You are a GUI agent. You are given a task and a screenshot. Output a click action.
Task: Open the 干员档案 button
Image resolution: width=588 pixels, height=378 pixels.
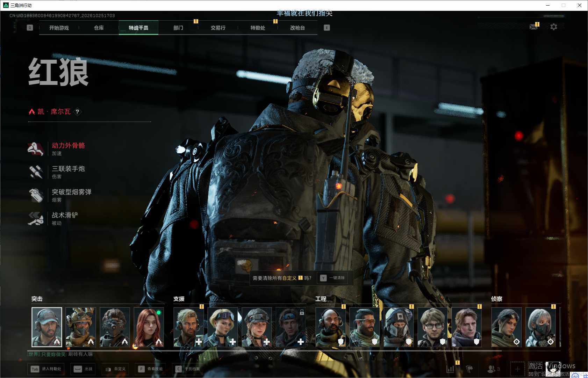(188, 369)
